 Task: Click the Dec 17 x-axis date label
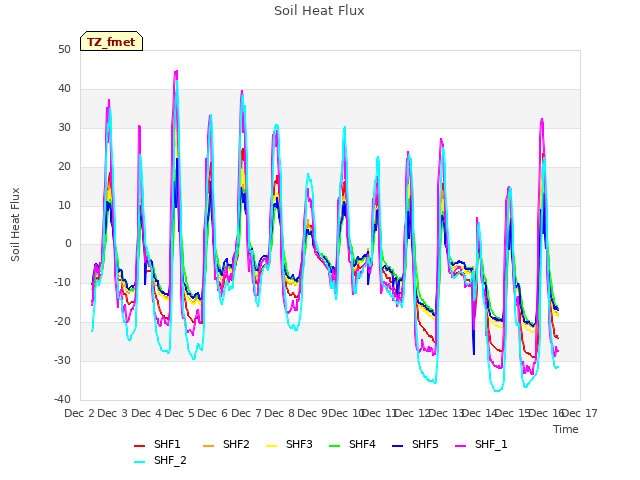(x=580, y=413)
